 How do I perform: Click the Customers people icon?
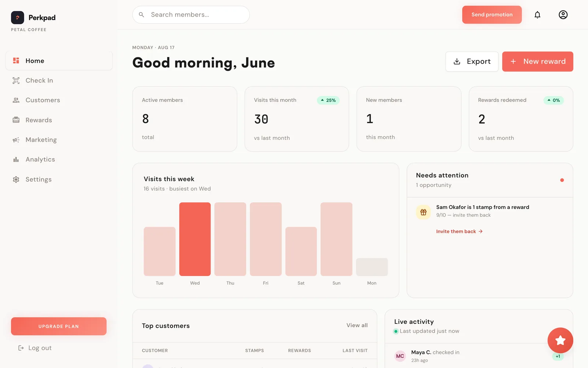[x=16, y=100]
